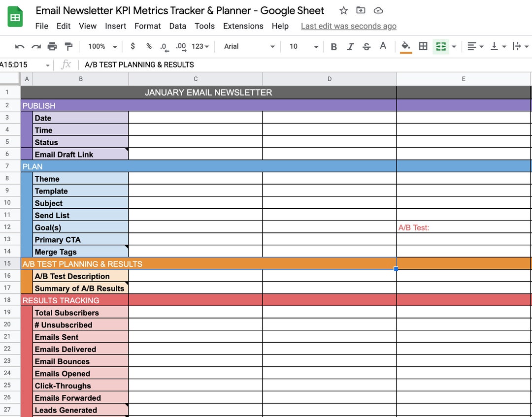Toggle merge cells off
This screenshot has width=532, height=417.
click(x=440, y=46)
